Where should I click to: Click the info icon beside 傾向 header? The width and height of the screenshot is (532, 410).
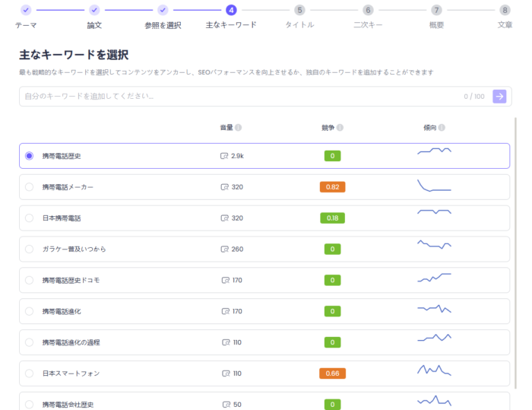coord(442,127)
